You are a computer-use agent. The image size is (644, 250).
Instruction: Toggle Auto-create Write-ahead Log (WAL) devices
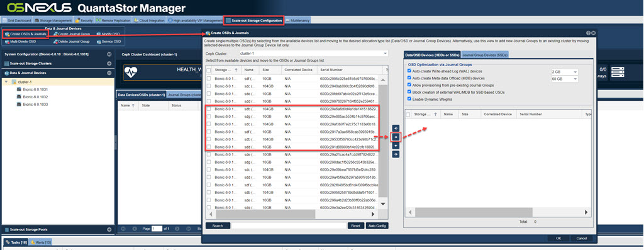point(409,71)
